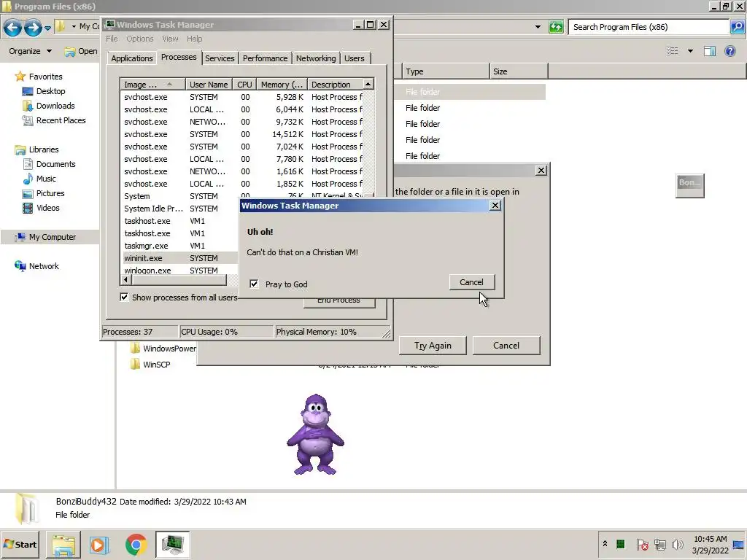747x560 pixels.
Task: Click Cancel in folder-in-use dialog
Action: (x=506, y=346)
